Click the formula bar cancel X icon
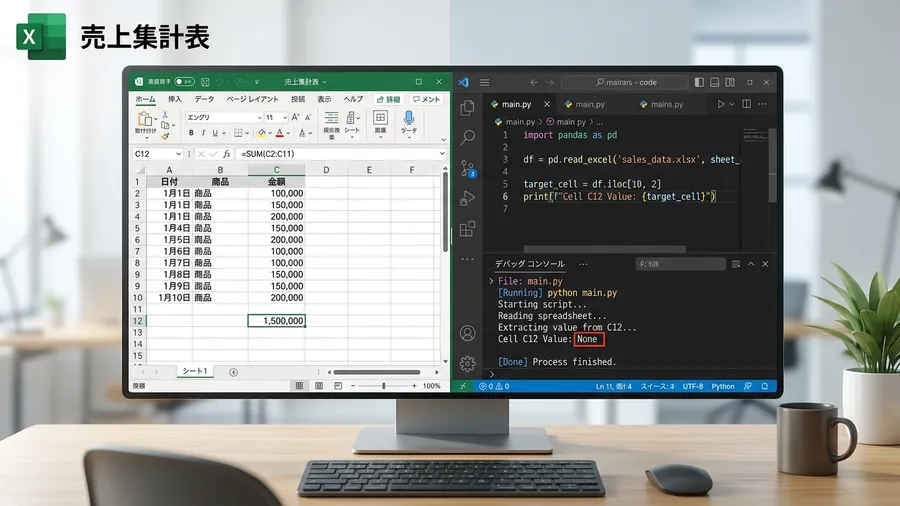900x506 pixels. tap(201, 154)
